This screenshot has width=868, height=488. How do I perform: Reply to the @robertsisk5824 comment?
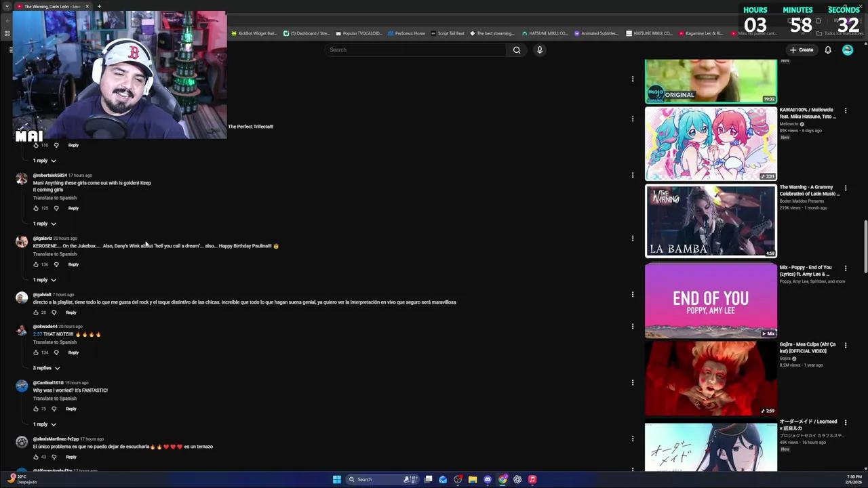(73, 208)
